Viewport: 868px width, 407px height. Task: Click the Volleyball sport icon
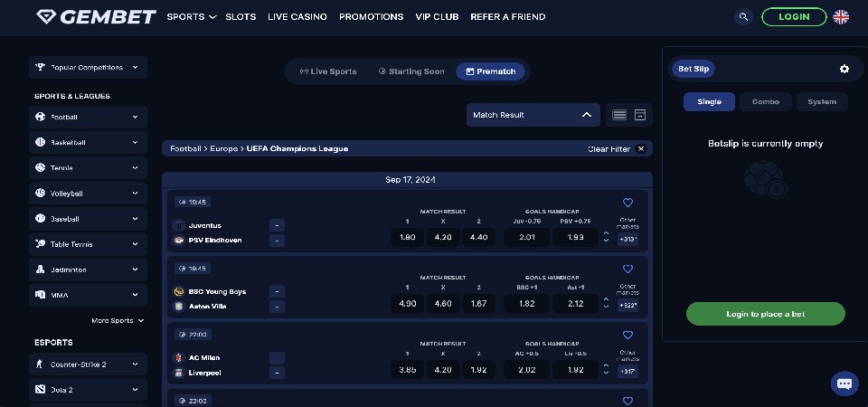coord(41,194)
